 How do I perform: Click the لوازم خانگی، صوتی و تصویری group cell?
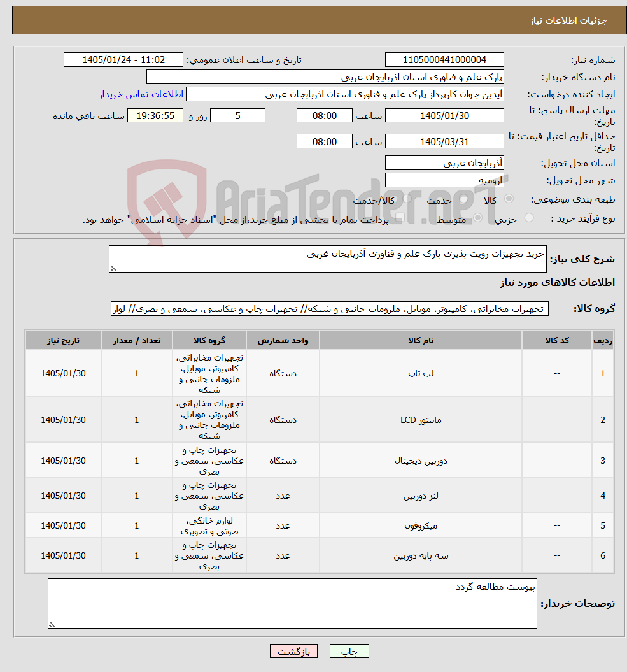coord(209,525)
